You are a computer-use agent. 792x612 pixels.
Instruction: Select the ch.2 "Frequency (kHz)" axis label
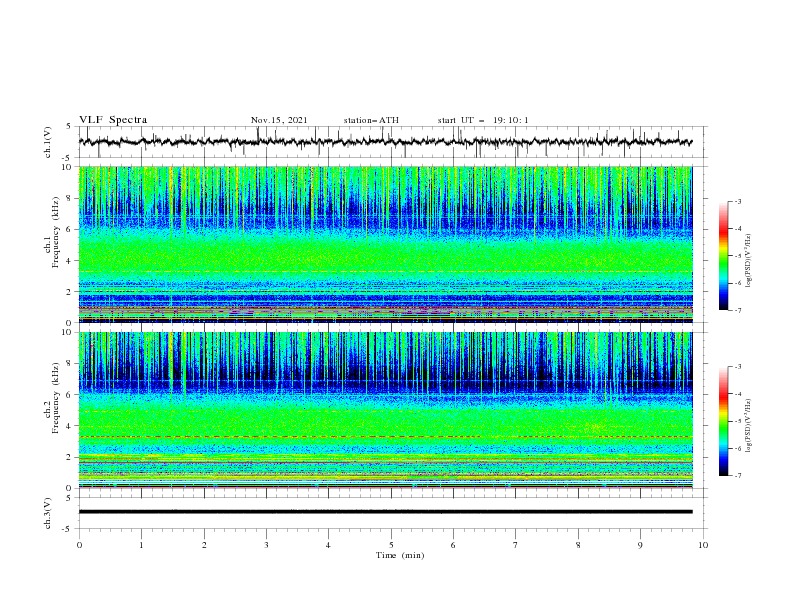pos(56,398)
